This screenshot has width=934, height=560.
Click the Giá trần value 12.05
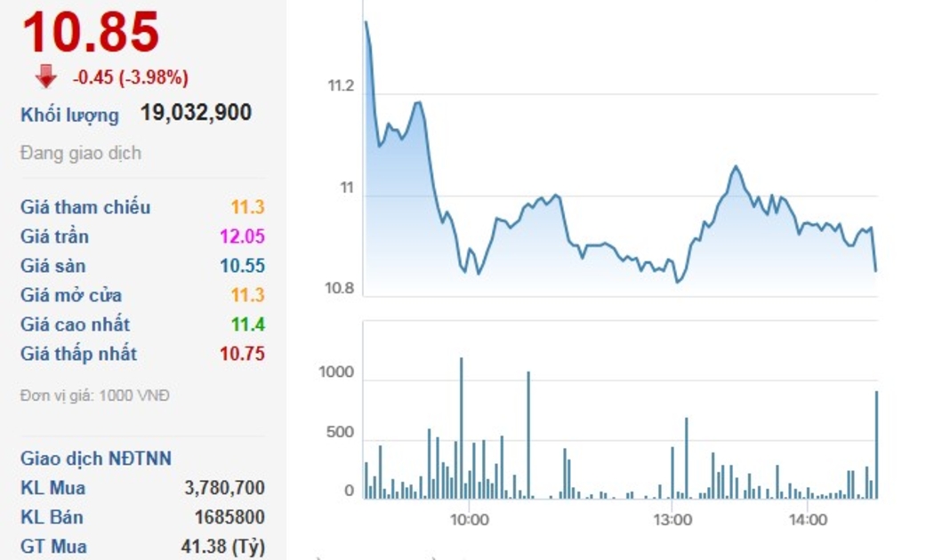click(242, 236)
